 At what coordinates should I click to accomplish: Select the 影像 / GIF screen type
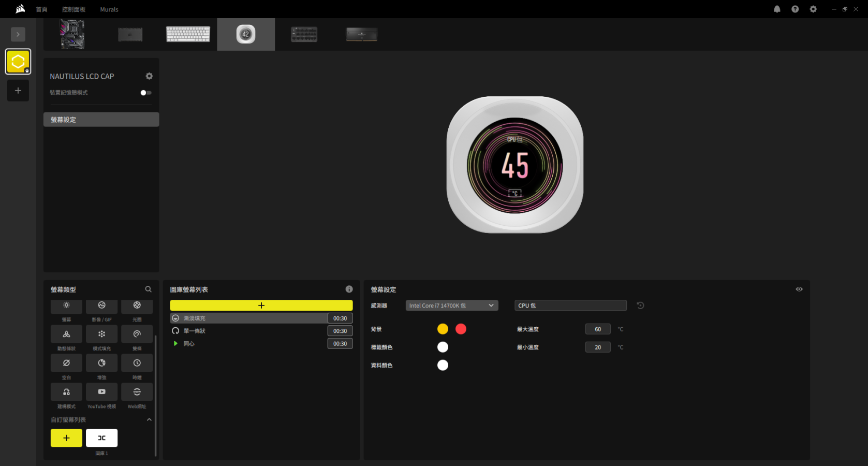coord(101,306)
